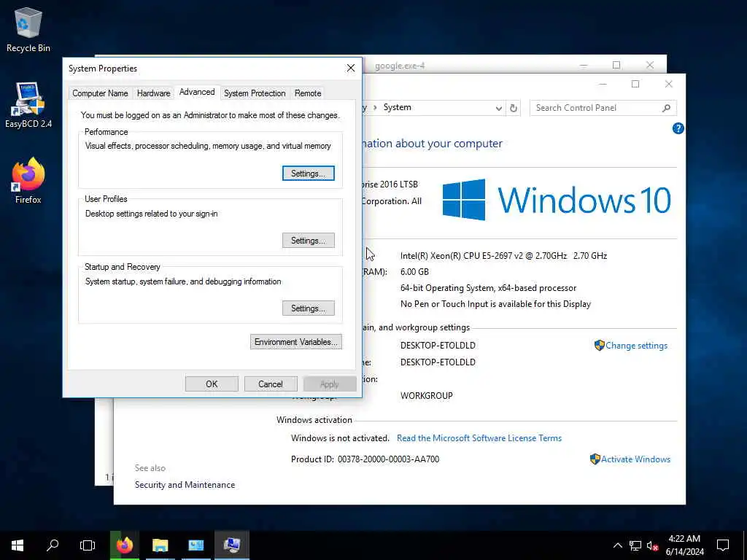This screenshot has height=560, width=747.
Task: Open File Explorer from taskbar
Action: tap(160, 545)
